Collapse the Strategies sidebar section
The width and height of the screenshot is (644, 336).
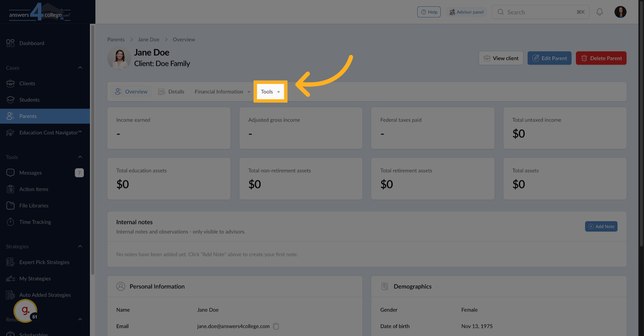tap(80, 247)
